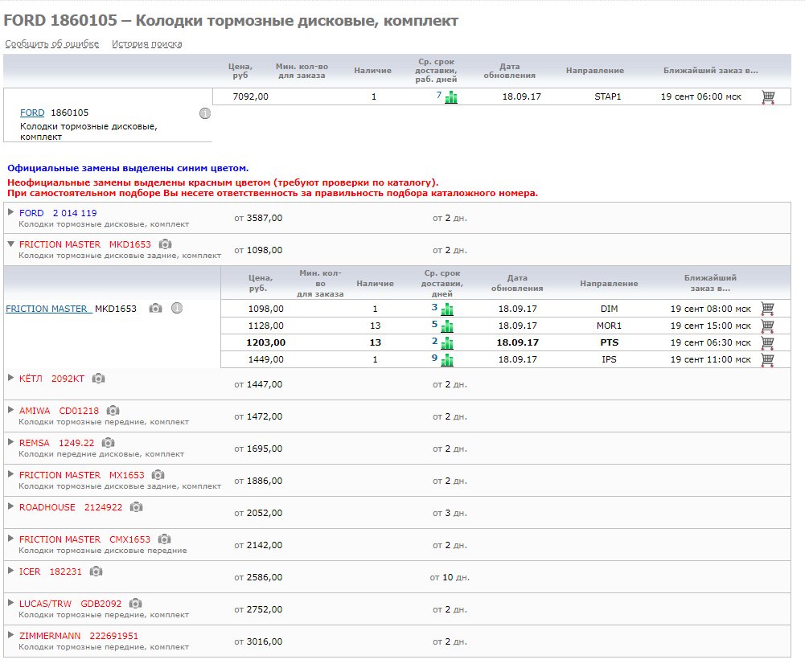This screenshot has height=672, width=805.
Task: Add PTS 1203,00 offer to cart
Action: pos(767,342)
